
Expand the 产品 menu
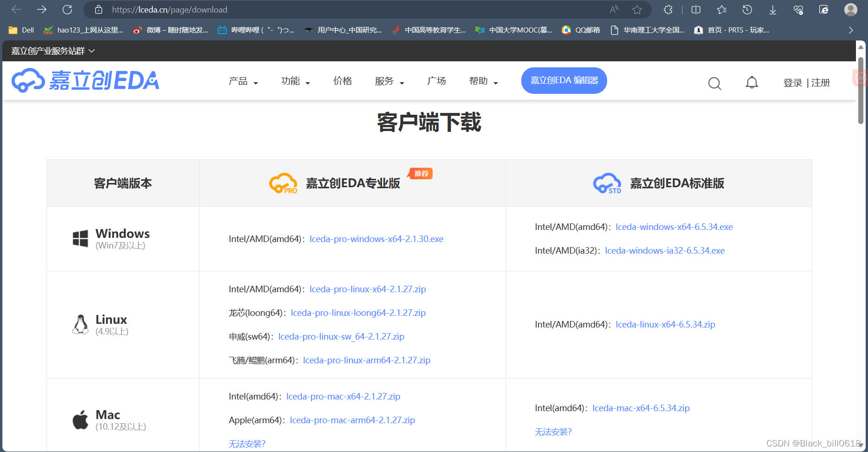[243, 81]
